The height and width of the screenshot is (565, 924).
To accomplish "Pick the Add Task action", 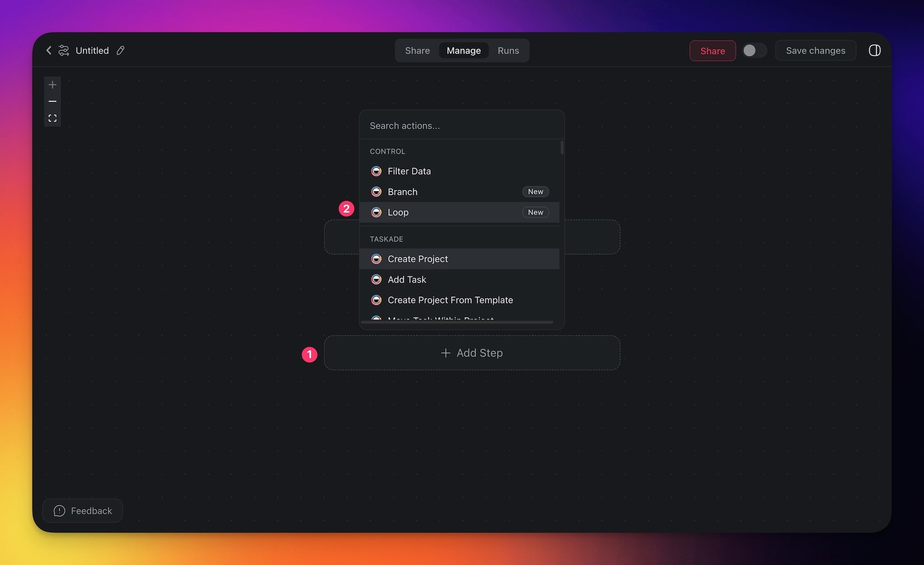I will 407,279.
